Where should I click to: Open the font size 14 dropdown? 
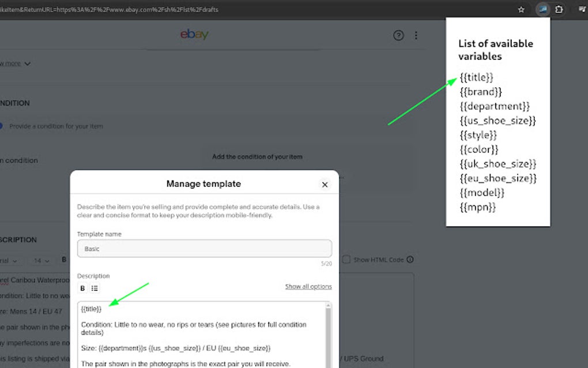coord(42,260)
